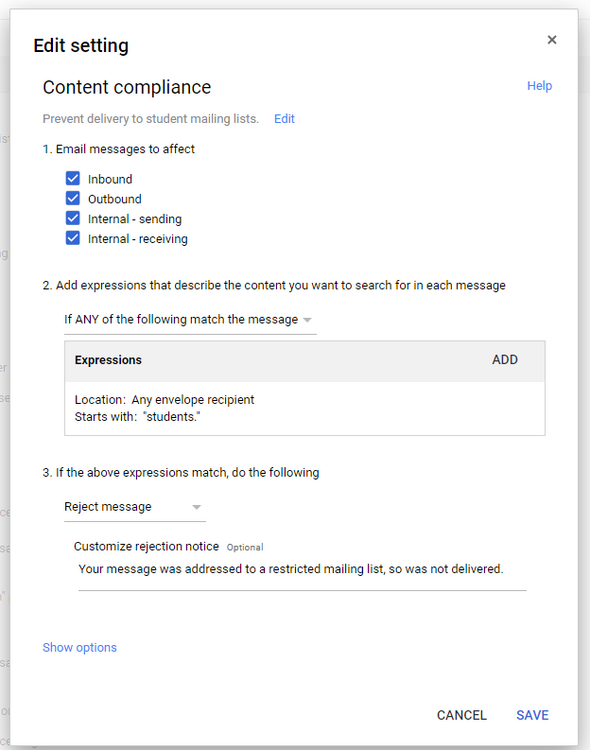Click the CANCEL button

(461, 715)
